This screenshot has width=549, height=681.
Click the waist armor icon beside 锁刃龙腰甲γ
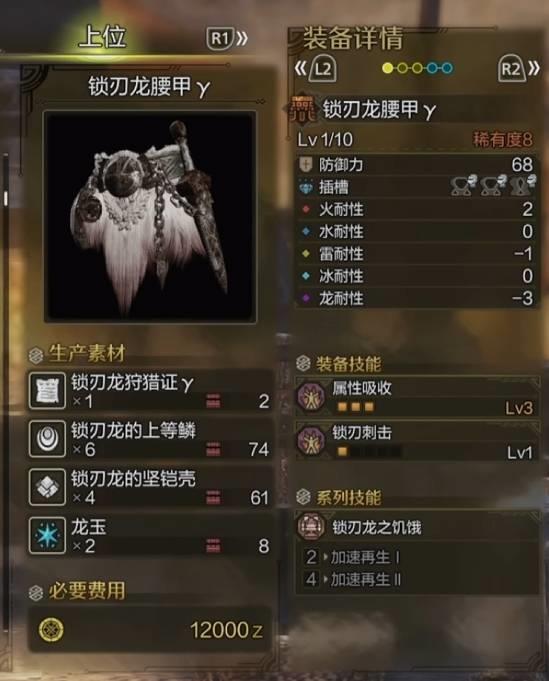(303, 109)
